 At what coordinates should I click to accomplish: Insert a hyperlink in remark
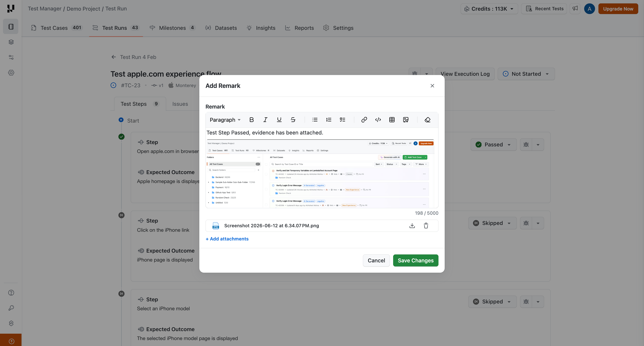tap(364, 120)
